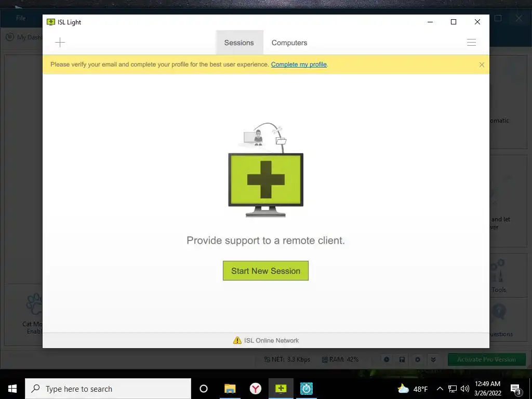Dismiss the yellow email verification banner
Screen dimensions: 532x399
tap(482, 65)
